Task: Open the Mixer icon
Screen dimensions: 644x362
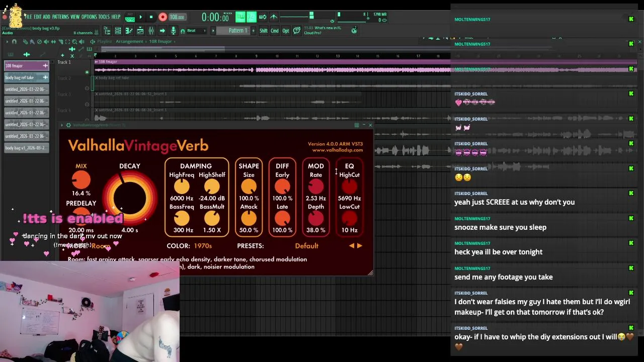Action: [151, 31]
